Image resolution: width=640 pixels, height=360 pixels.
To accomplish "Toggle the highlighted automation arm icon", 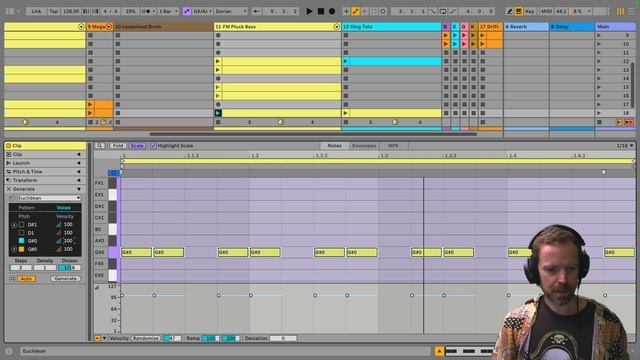I will coord(356,11).
